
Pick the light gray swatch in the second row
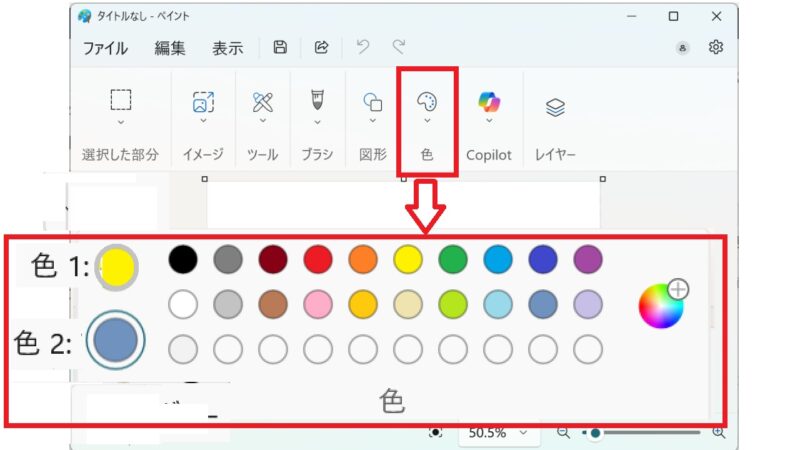(x=228, y=305)
